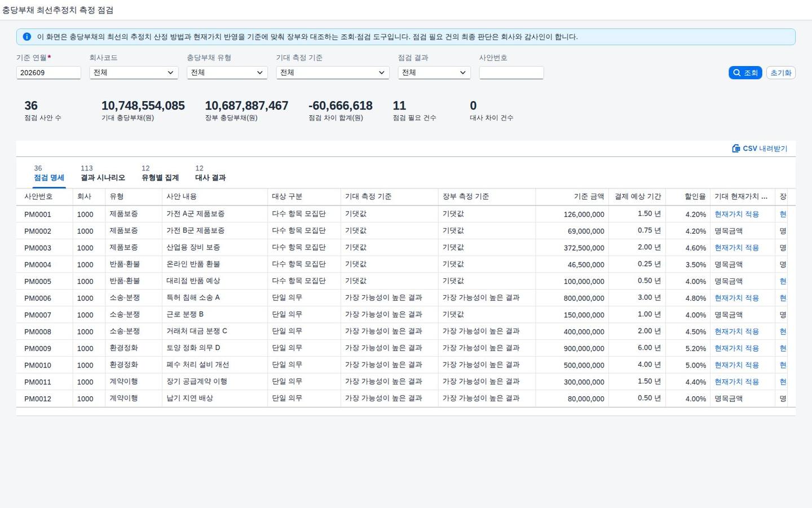The width and height of the screenshot is (812, 508).
Task: Select the PM0009 table row
Action: coord(406,348)
